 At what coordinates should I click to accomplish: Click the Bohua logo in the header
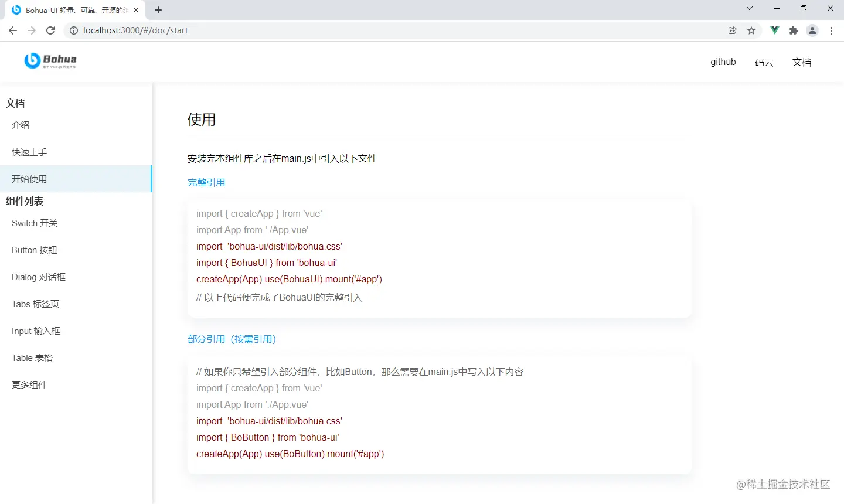coord(50,60)
